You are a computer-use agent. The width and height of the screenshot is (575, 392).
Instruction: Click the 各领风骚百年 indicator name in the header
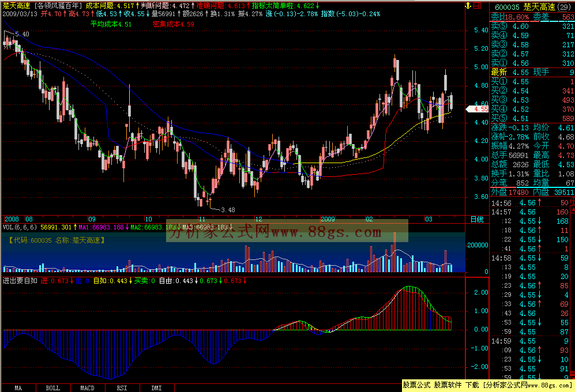(x=59, y=6)
